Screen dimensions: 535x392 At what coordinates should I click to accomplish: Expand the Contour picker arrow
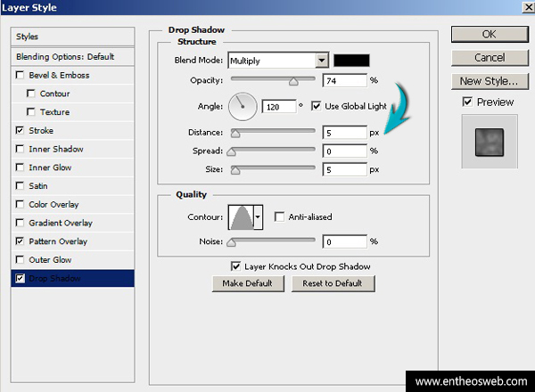coord(259,216)
